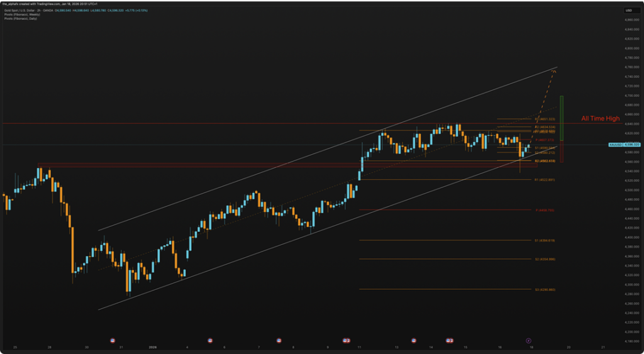This screenshot has width=644, height=354.
Task: Select the orange dashed projection arrow tip
Action: pyautogui.click(x=553, y=71)
